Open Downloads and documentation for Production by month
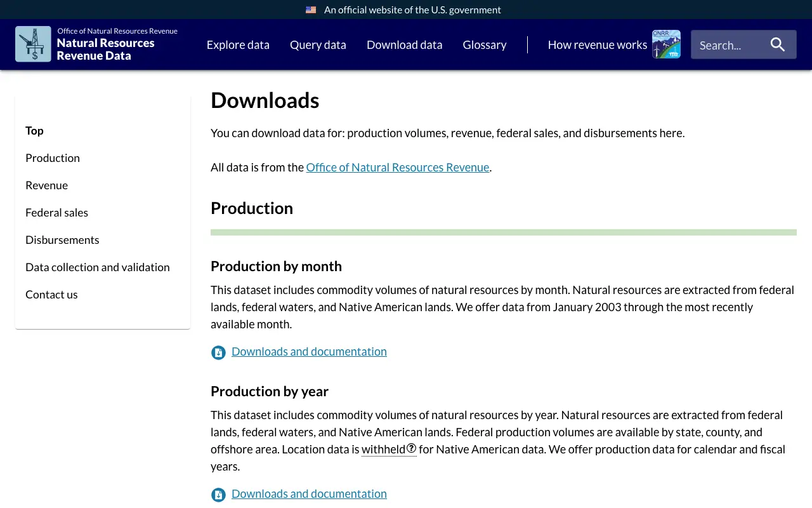The image size is (812, 508). [309, 351]
